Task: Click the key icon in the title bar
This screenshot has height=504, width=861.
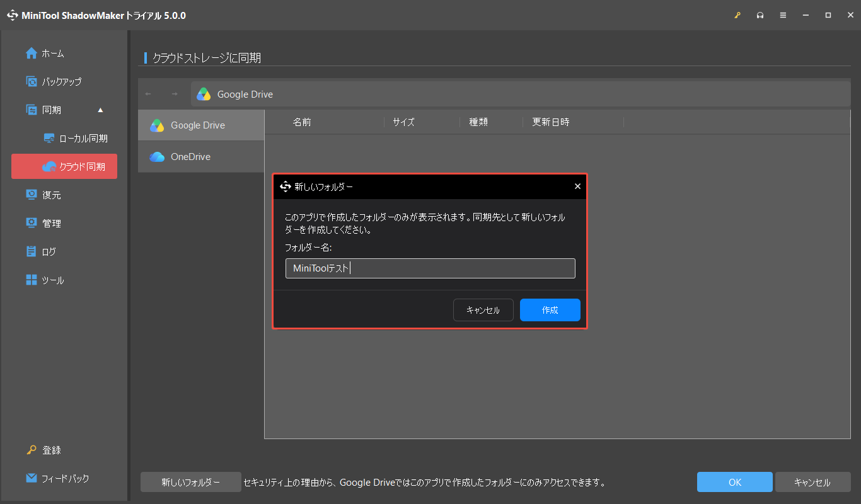Action: [x=737, y=15]
